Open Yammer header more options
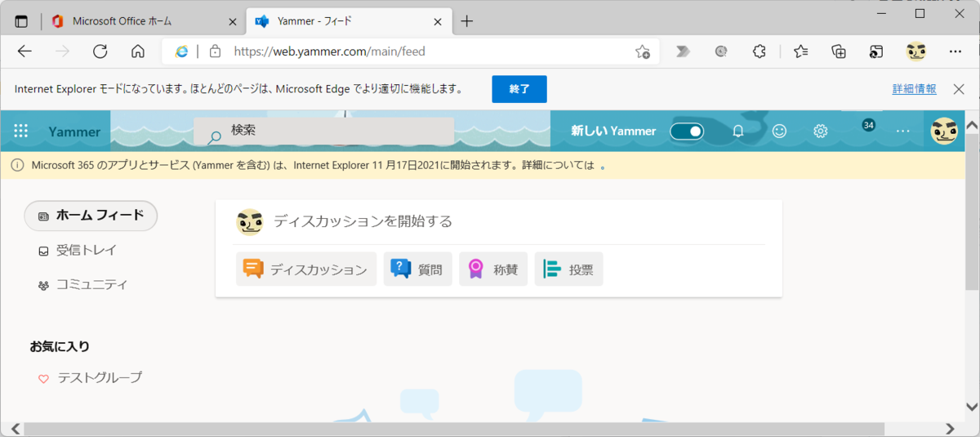 coord(902,131)
